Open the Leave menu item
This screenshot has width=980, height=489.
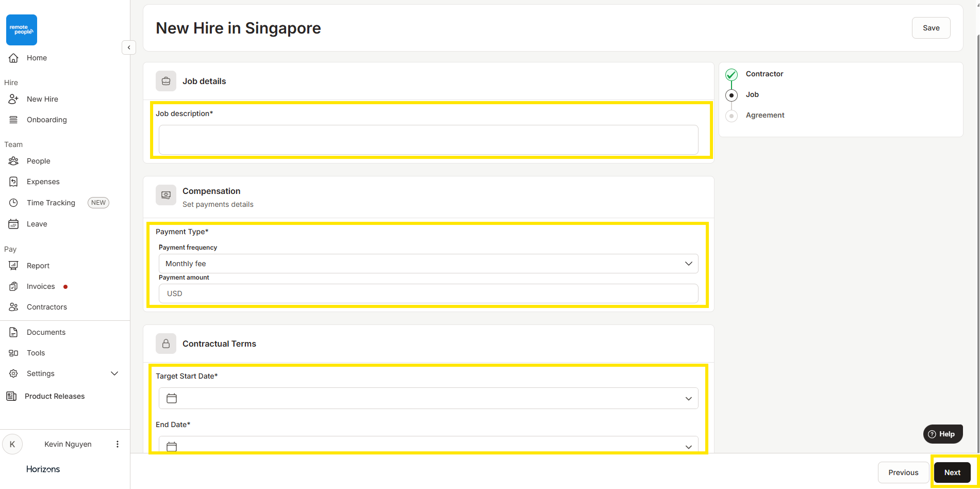37,224
